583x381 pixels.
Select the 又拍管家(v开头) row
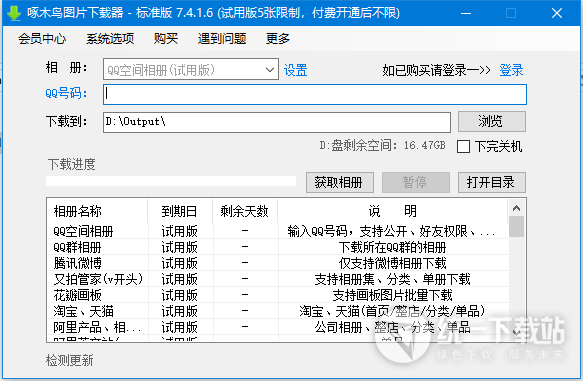[278, 279]
